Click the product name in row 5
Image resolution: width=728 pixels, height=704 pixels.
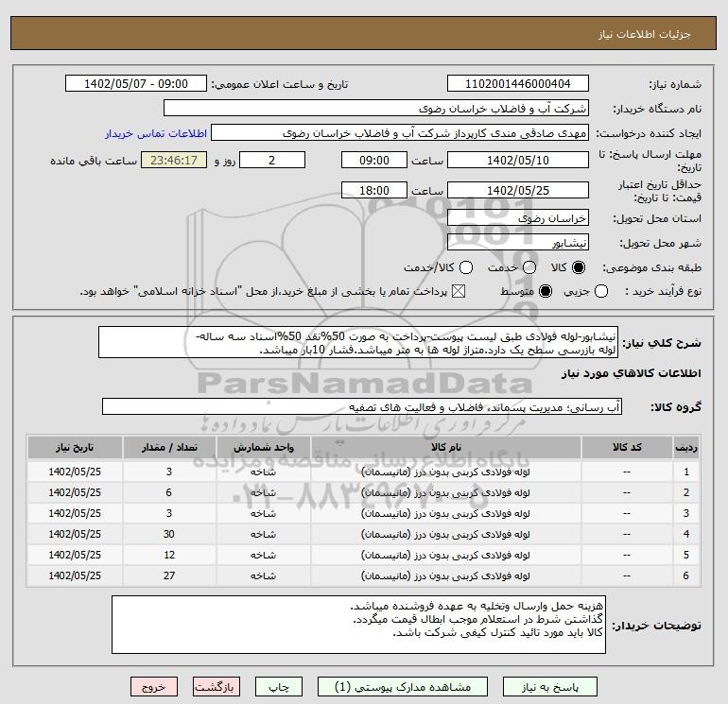pos(445,555)
